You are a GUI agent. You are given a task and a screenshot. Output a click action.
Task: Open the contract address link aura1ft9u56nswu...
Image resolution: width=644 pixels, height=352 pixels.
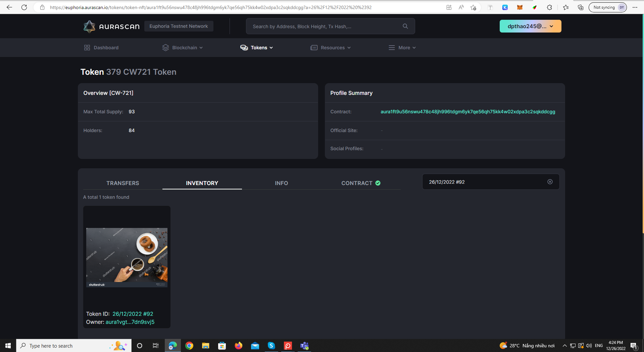pyautogui.click(x=467, y=112)
